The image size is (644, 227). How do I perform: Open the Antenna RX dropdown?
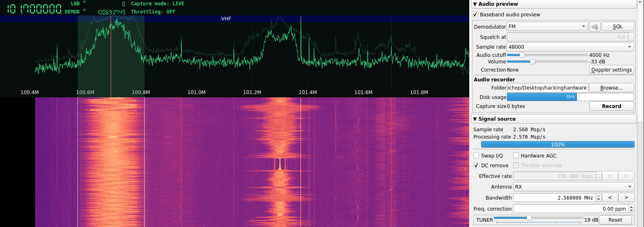(x=573, y=187)
